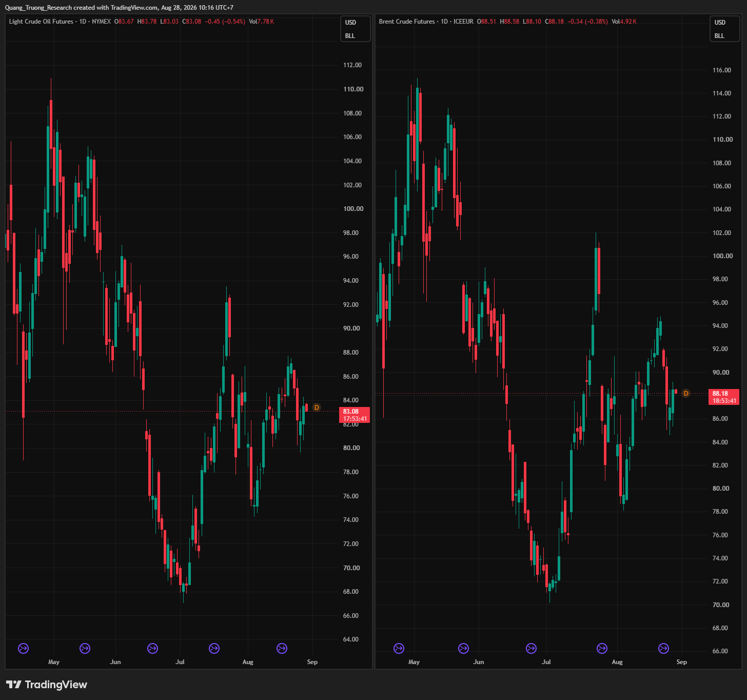Click the 17:53:41 bar countdown
747x700 pixels.
point(355,419)
